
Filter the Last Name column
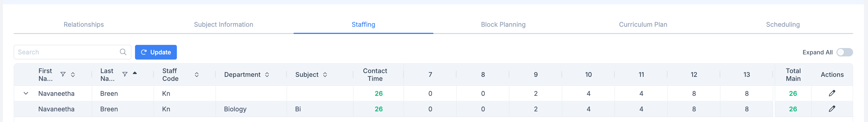point(125,74)
